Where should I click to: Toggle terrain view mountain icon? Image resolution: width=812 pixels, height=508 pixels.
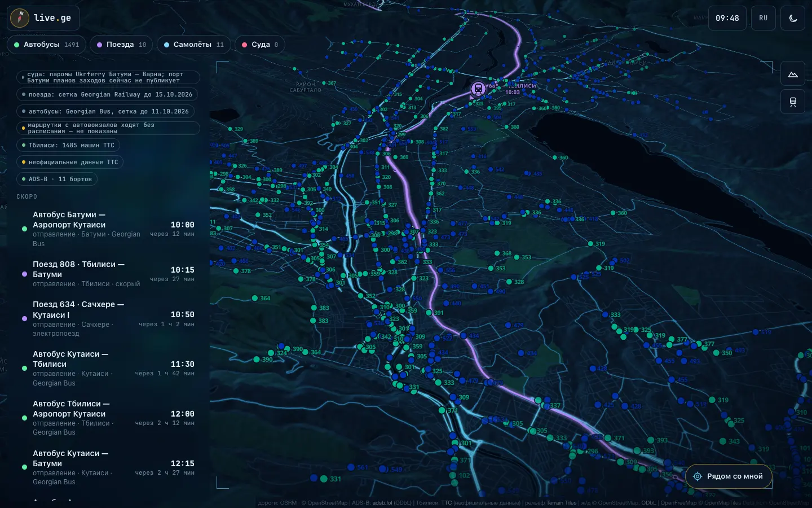point(793,75)
